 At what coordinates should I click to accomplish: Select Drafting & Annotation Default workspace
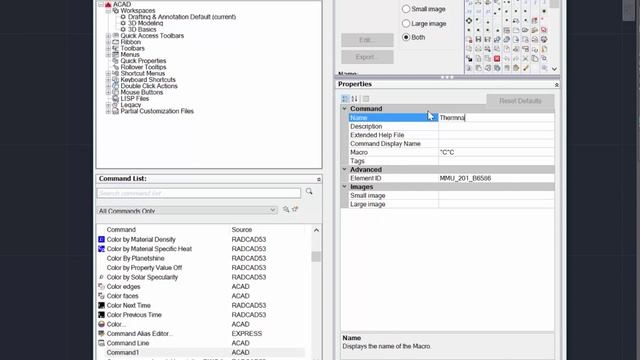[182, 17]
